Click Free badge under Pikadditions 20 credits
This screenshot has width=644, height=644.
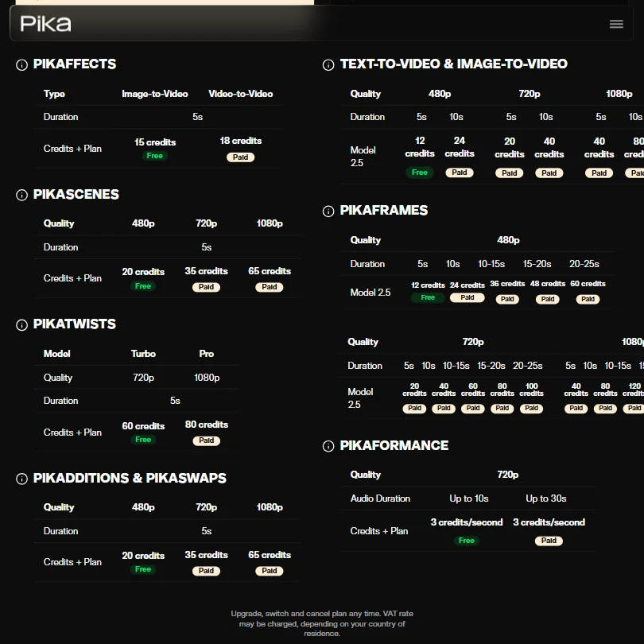point(143,569)
